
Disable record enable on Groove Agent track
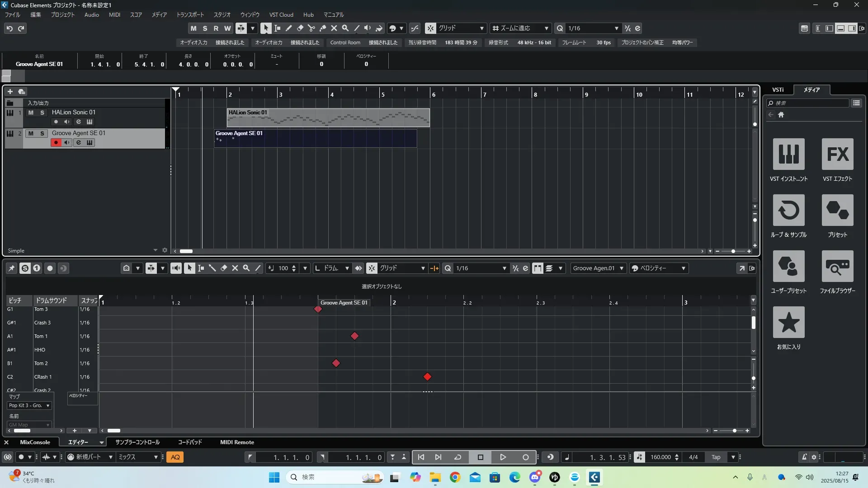[x=56, y=143]
